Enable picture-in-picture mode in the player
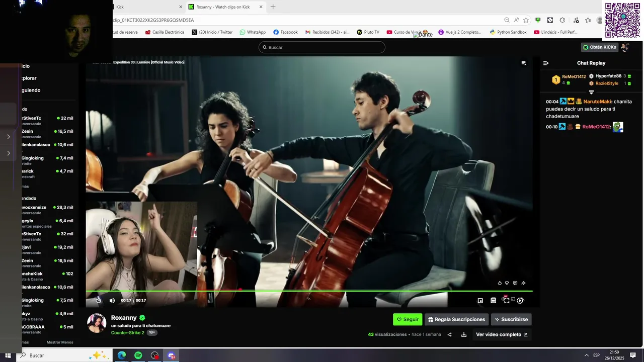The width and height of the screenshot is (644, 362). pyautogui.click(x=480, y=300)
